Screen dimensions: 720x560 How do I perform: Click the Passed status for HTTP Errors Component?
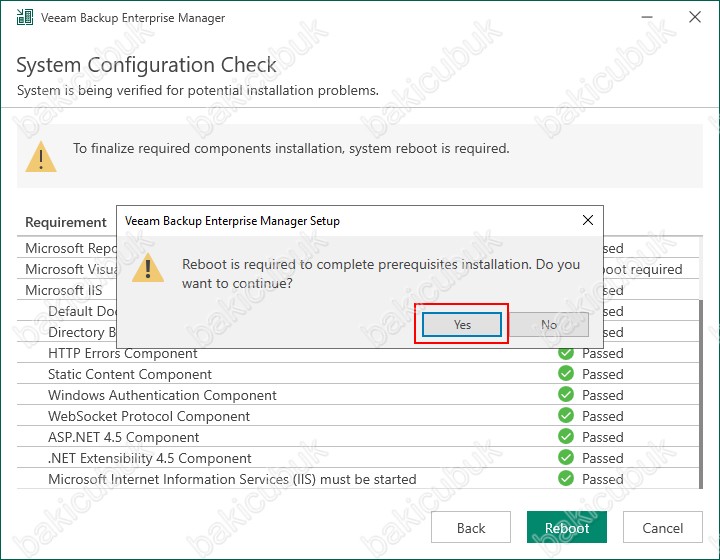pyautogui.click(x=602, y=353)
